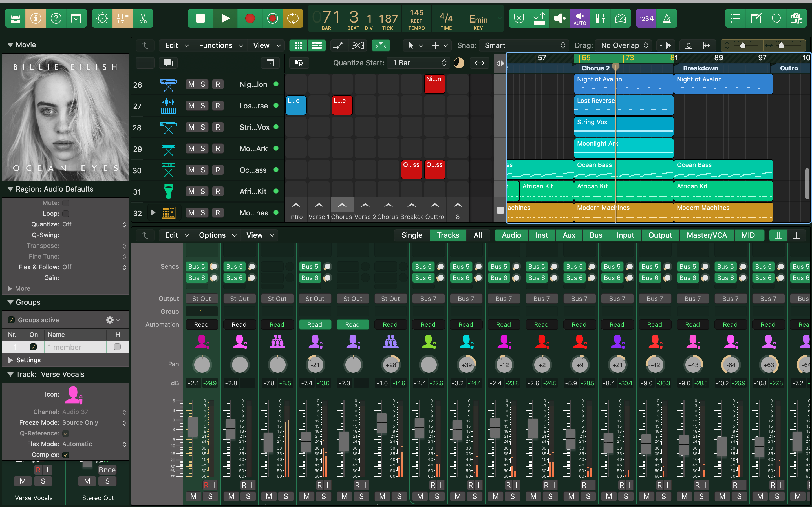The height and width of the screenshot is (507, 812).
Task: Trigger the Chorus scene button
Action: point(342,205)
